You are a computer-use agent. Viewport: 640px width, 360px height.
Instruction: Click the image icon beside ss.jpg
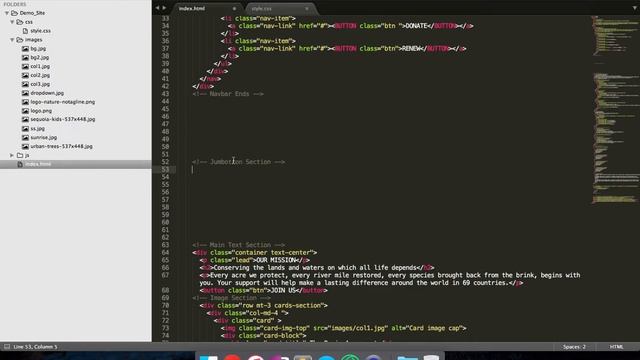point(25,129)
